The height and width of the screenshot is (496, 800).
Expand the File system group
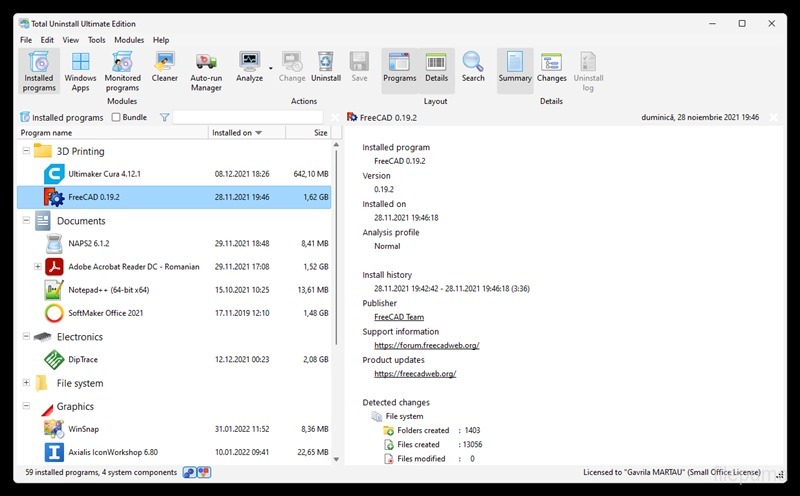[x=26, y=383]
